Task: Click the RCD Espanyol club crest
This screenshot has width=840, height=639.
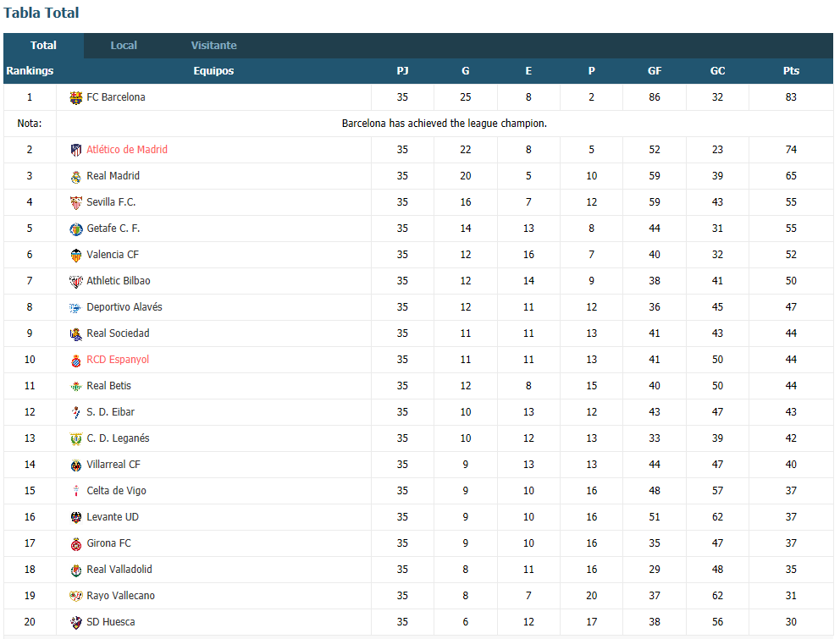Action: tap(76, 360)
